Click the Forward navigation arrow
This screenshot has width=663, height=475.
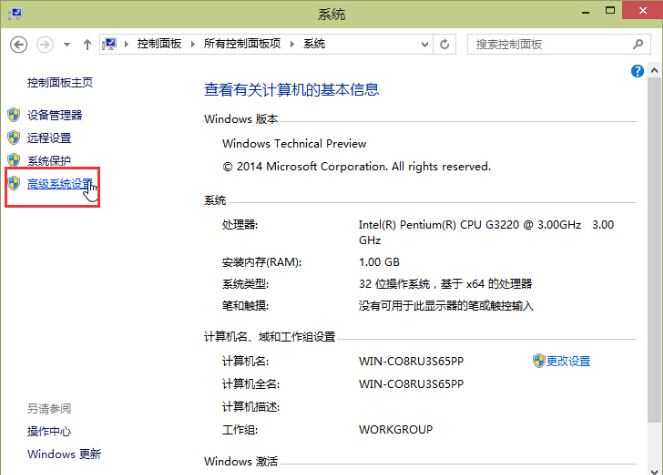(x=44, y=44)
